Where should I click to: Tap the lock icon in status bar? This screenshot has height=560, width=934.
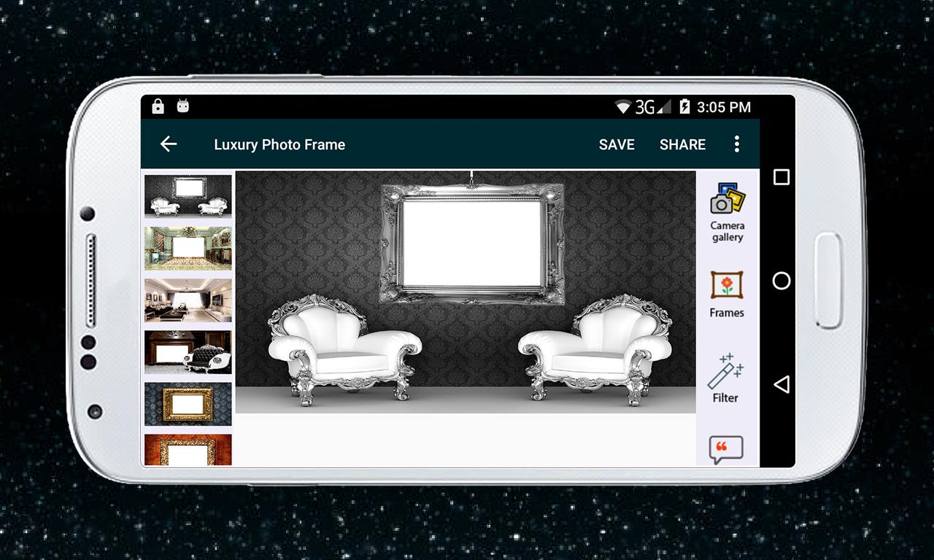pos(158,106)
